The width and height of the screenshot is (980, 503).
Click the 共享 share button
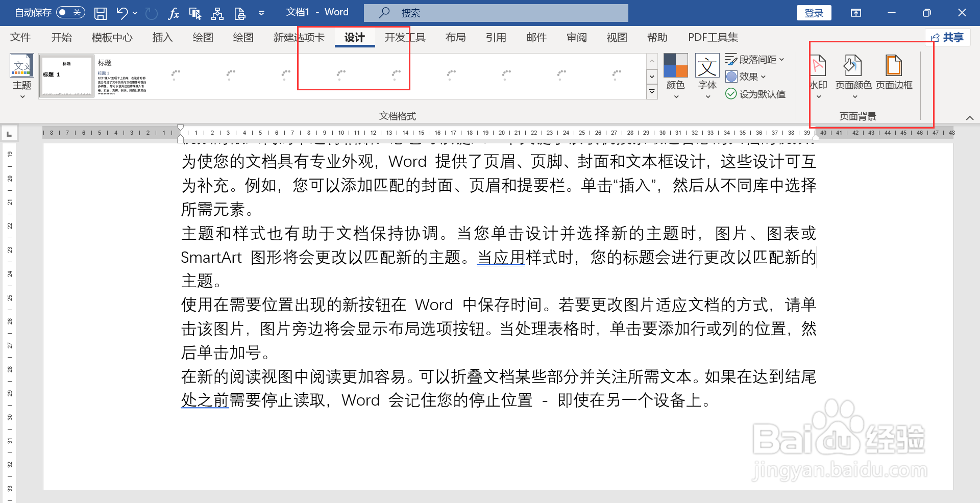[947, 37]
